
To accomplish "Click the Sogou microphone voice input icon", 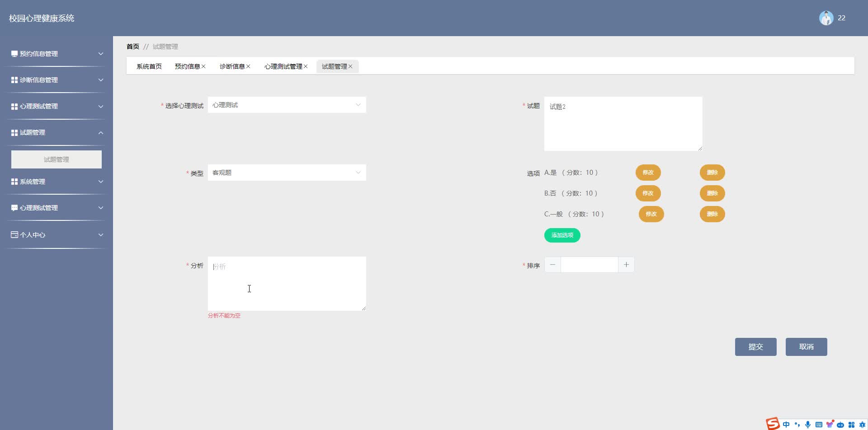I will [808, 425].
